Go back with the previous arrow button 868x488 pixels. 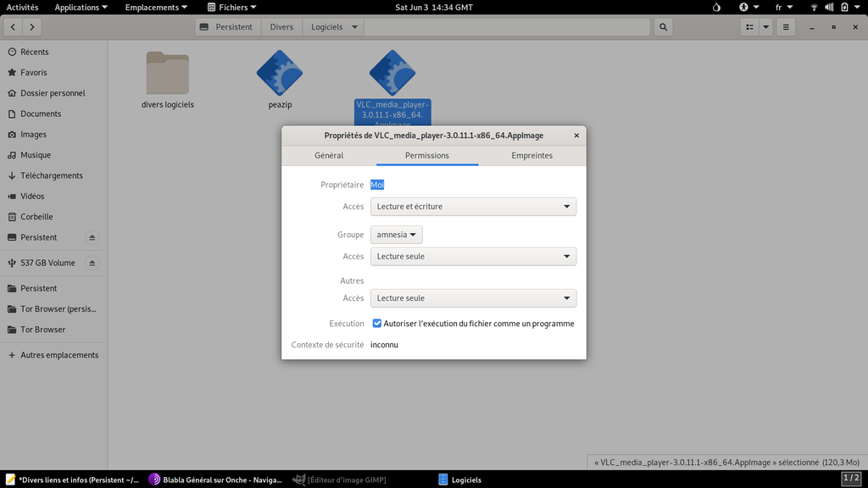click(13, 27)
